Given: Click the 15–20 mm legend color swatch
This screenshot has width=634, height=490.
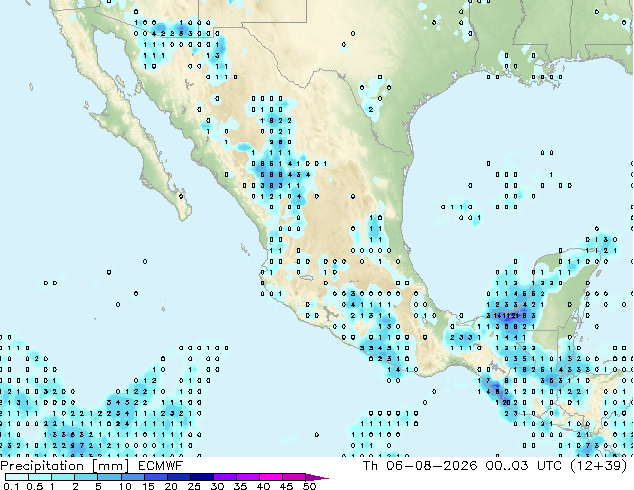Looking at the screenshot, I should pos(156,477).
